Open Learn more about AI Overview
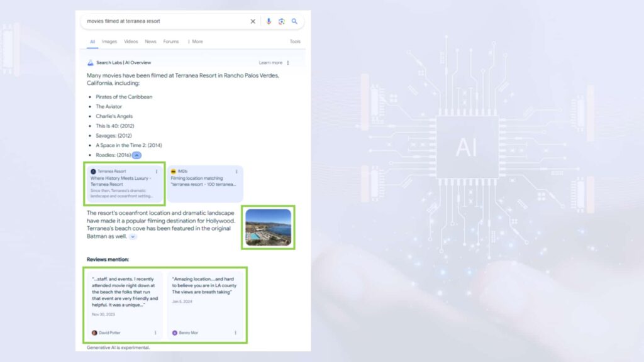The width and height of the screenshot is (644, 362). (270, 63)
